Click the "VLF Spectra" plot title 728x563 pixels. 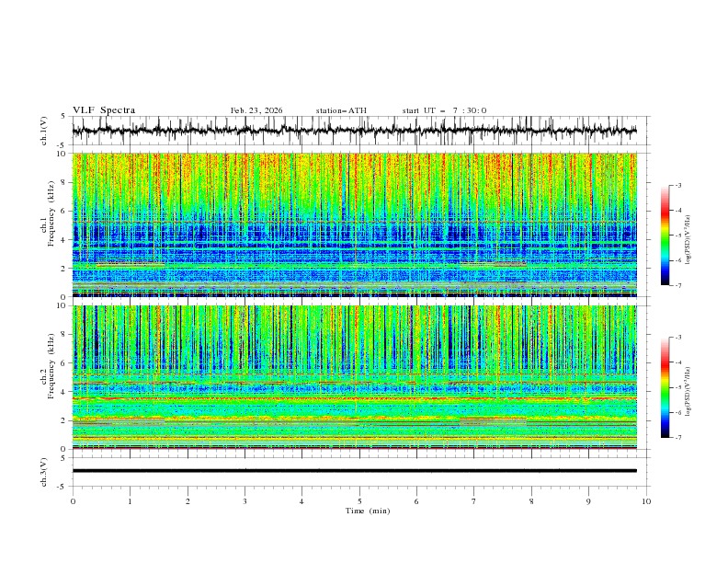click(x=104, y=110)
